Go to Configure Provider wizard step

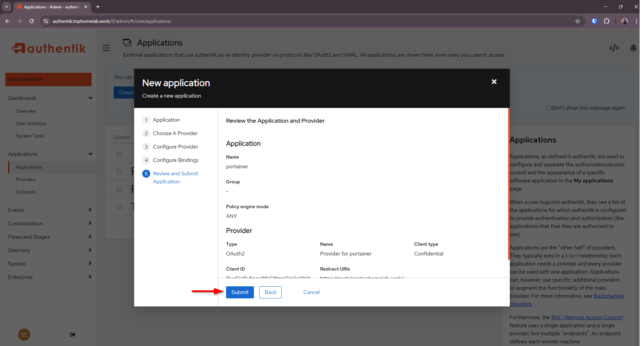coord(175,147)
